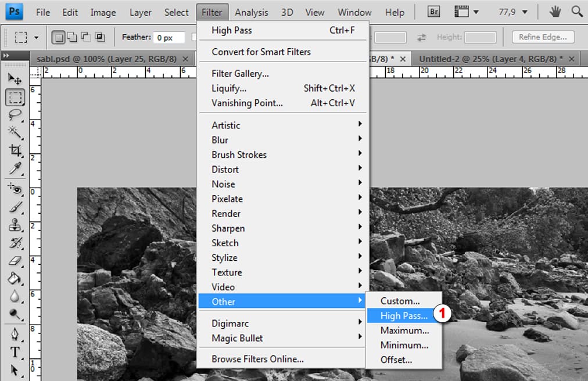Click Browse Filters Online...

click(x=257, y=359)
